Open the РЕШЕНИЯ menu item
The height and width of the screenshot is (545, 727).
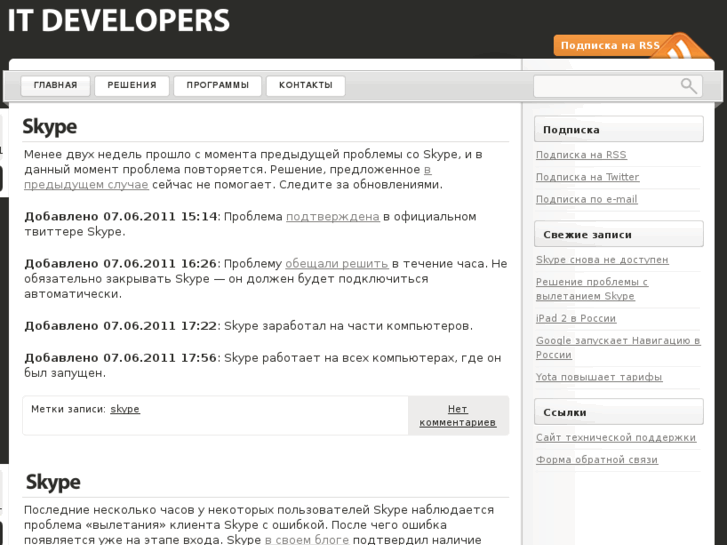click(x=132, y=85)
